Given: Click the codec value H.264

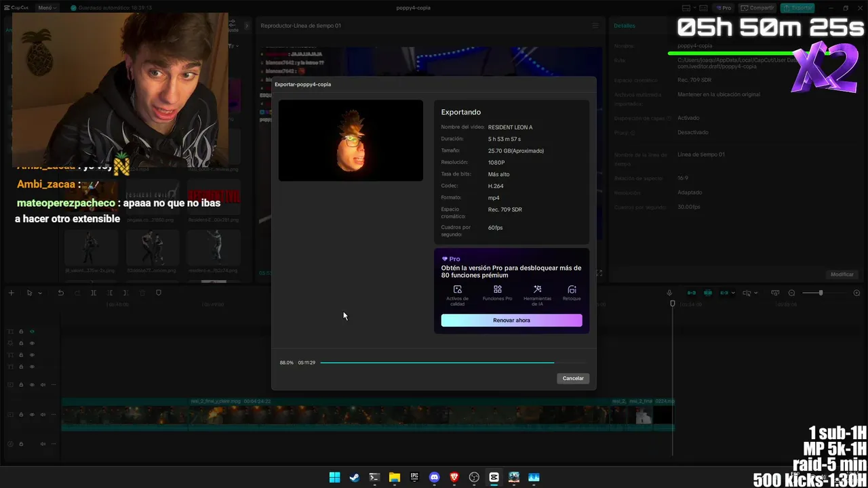Looking at the screenshot, I should (496, 186).
